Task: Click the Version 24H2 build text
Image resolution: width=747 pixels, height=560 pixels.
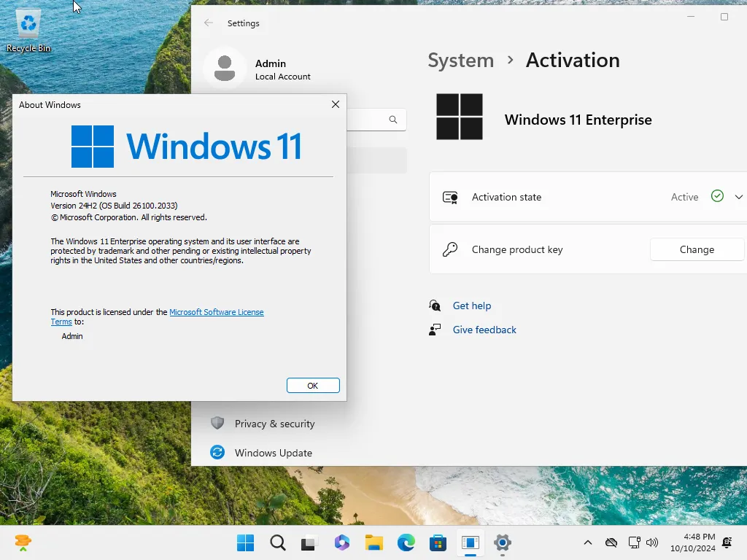Action: click(114, 206)
